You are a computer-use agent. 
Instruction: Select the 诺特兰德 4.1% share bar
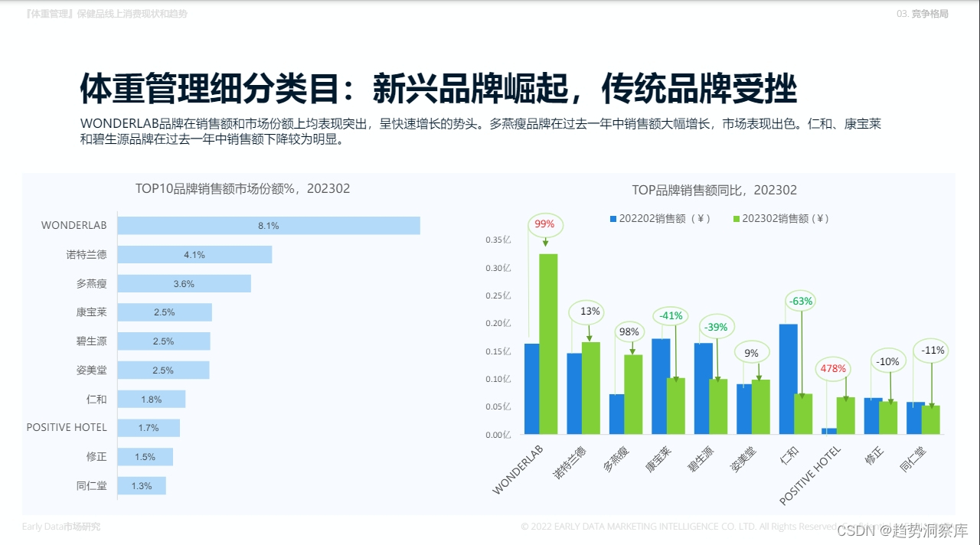point(194,255)
